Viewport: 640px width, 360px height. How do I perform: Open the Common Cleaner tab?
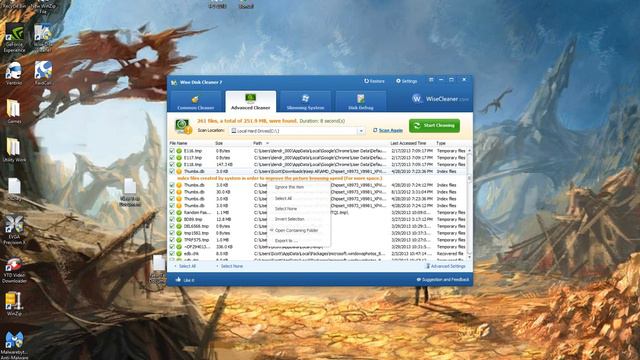(196, 102)
